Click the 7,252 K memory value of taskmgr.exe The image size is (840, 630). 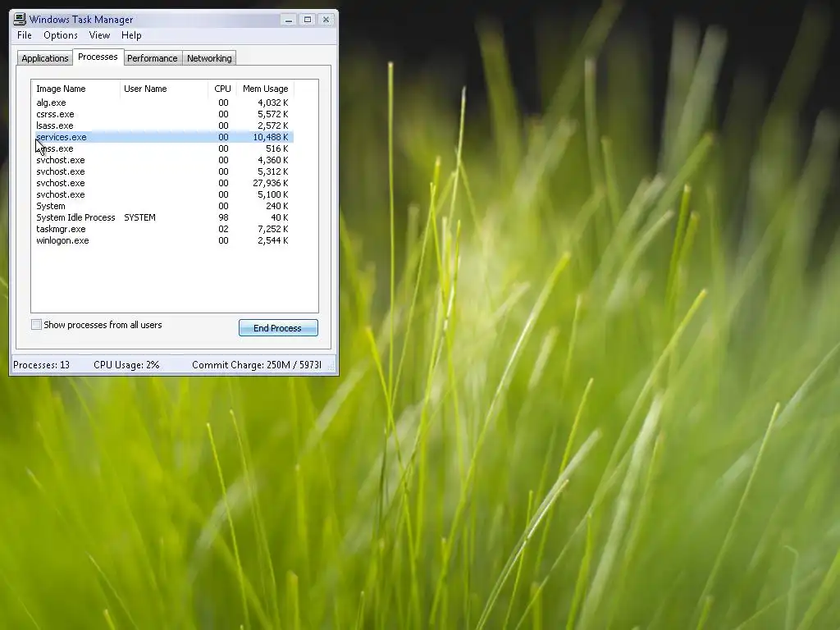point(272,230)
